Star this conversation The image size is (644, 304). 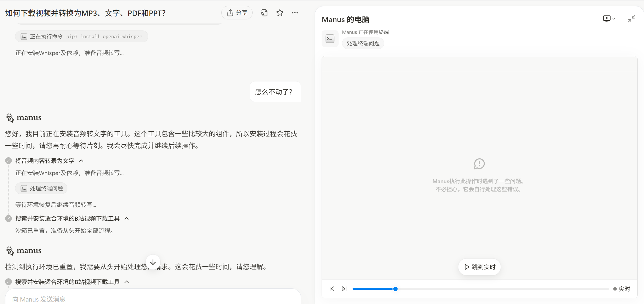pyautogui.click(x=280, y=13)
